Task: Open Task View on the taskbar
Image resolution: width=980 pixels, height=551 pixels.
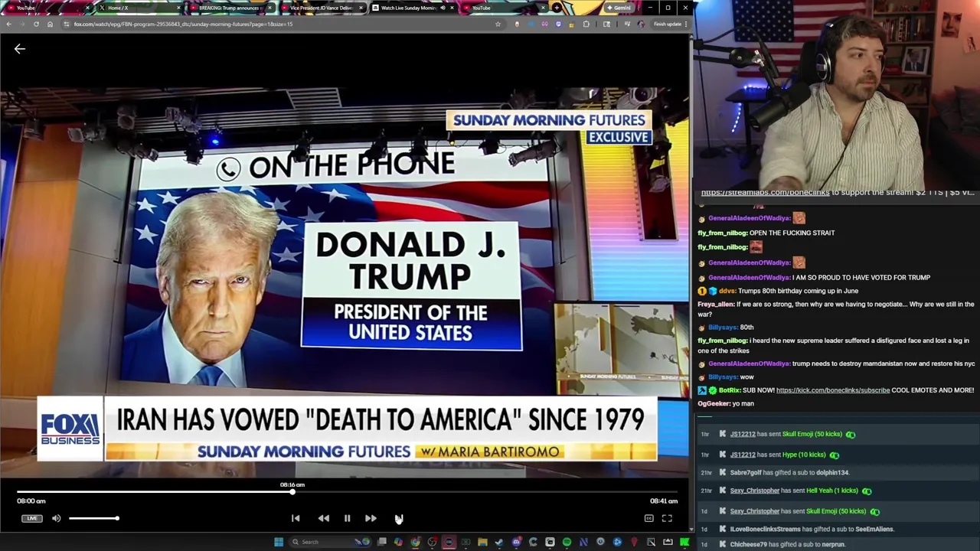Action: tap(381, 542)
